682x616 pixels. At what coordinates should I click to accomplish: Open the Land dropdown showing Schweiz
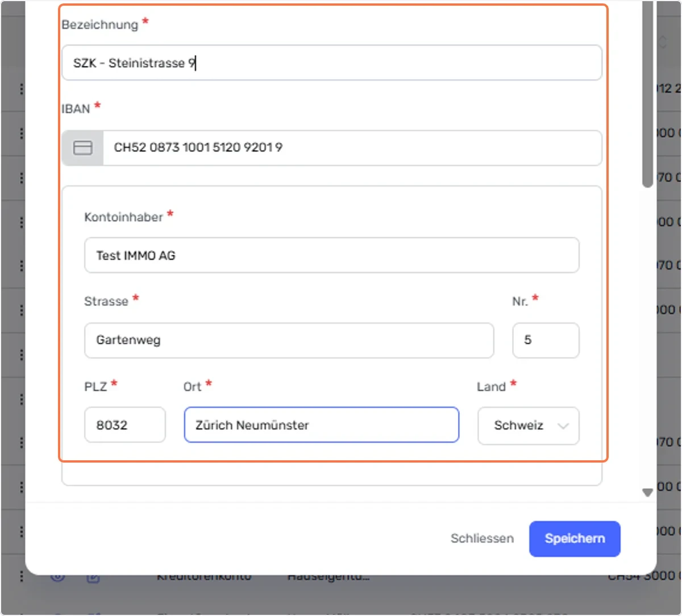point(529,425)
